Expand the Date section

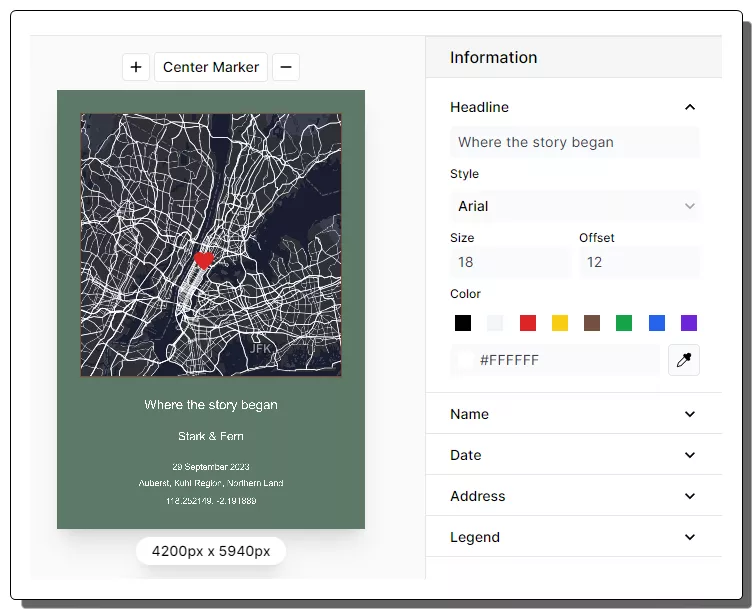click(x=689, y=455)
